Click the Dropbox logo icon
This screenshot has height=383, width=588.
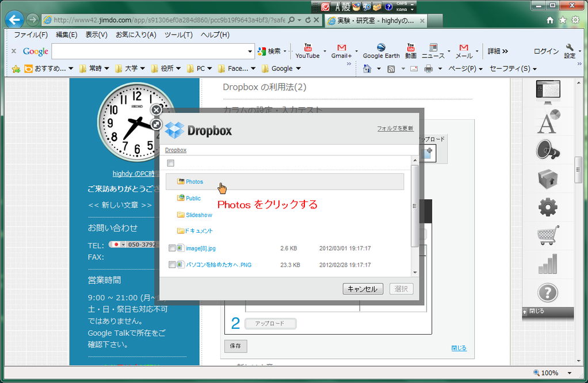174,131
